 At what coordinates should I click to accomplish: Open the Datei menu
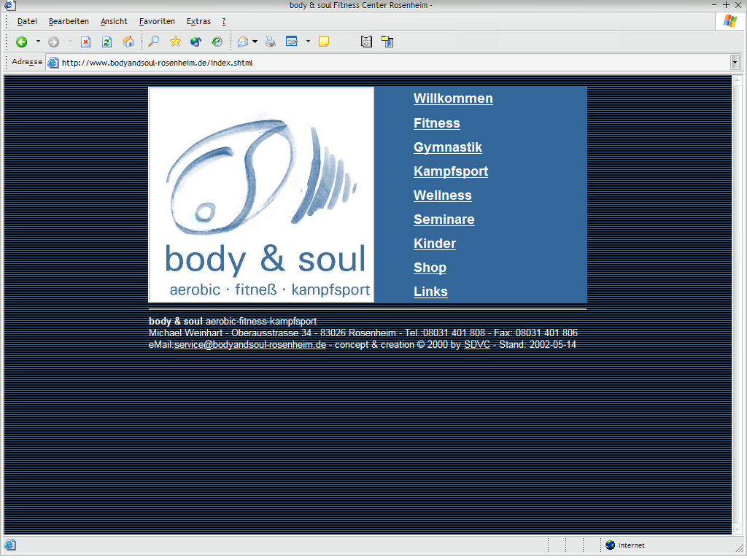pos(27,22)
